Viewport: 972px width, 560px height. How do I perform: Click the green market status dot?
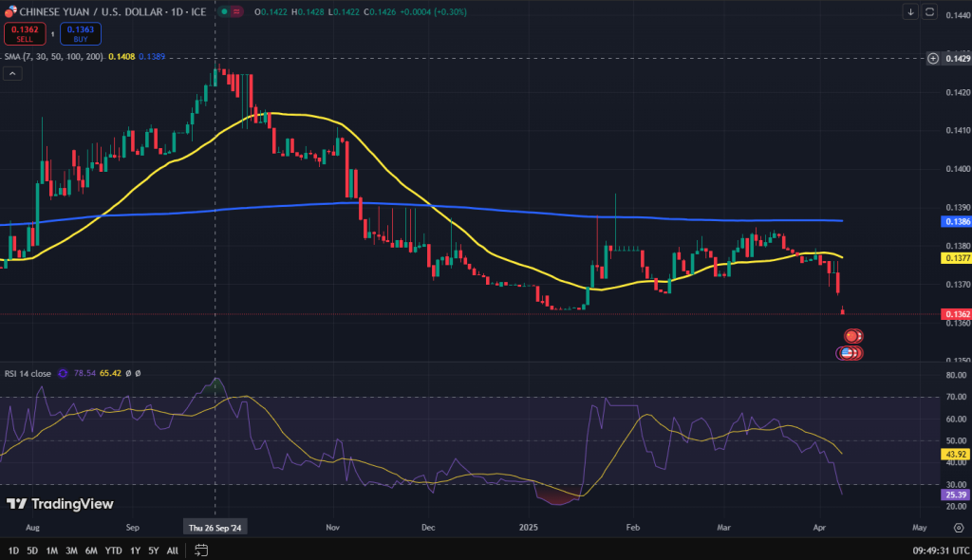(224, 11)
